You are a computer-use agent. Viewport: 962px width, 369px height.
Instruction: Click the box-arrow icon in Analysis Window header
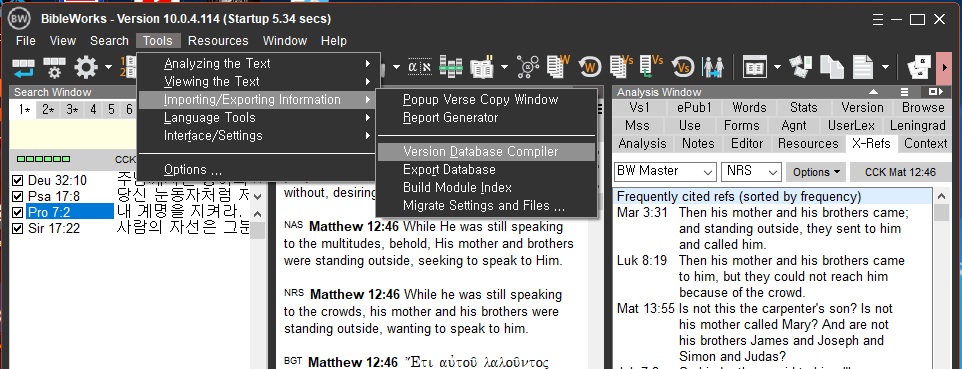(935, 92)
